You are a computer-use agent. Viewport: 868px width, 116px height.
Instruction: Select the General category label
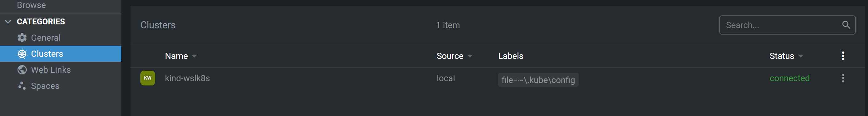[46, 38]
